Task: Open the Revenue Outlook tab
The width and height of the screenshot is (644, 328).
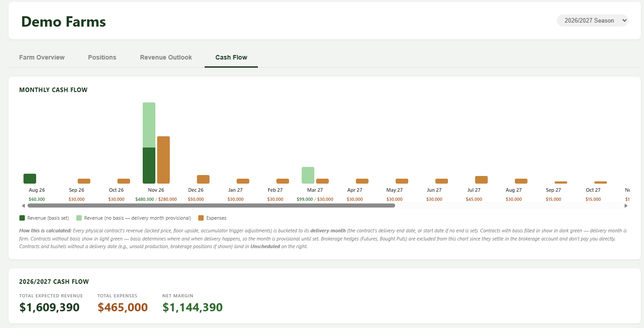Action: [x=166, y=57]
